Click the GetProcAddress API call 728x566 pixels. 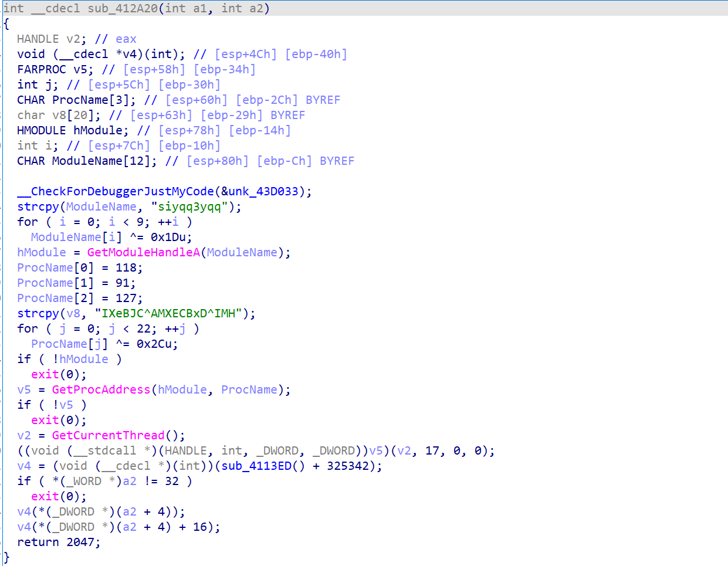click(101, 389)
